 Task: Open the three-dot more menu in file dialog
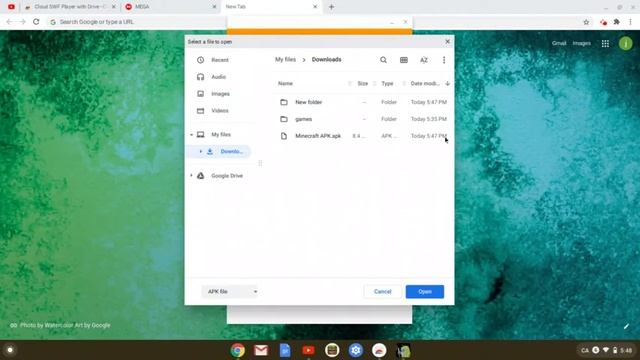444,60
